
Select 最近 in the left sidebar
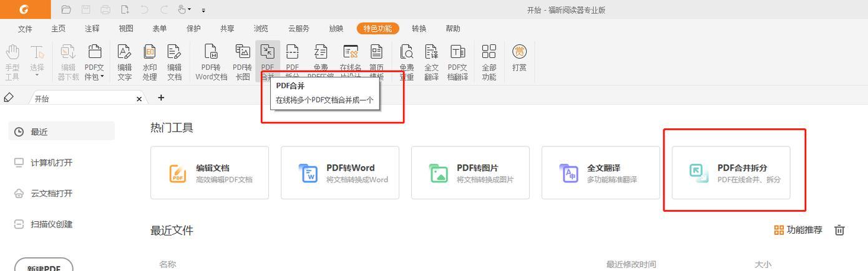click(62, 131)
